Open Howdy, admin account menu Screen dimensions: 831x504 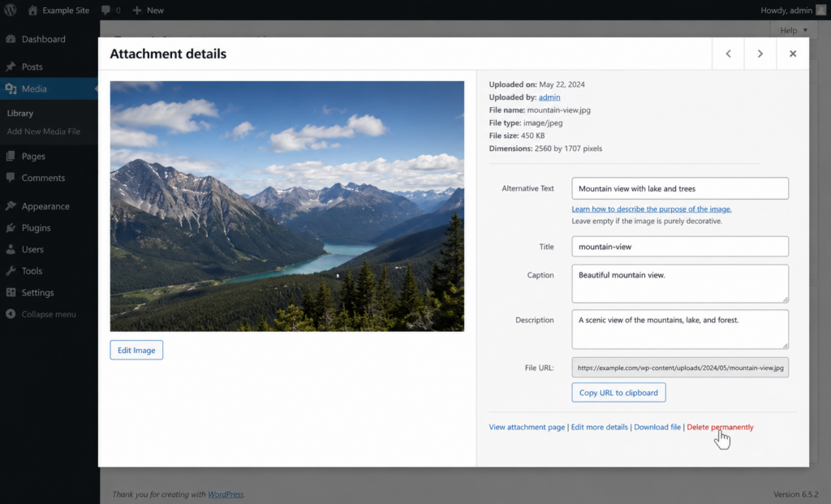[793, 10]
